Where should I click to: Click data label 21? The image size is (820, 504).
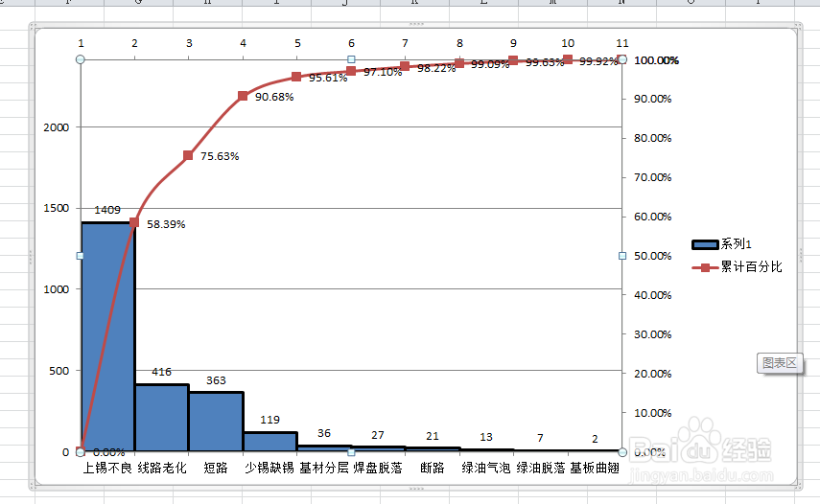click(433, 437)
